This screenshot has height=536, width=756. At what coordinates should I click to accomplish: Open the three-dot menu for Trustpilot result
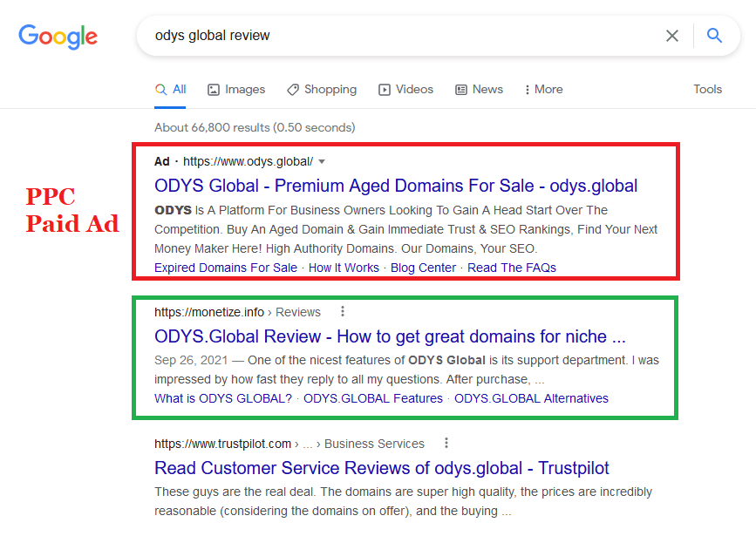tap(446, 443)
